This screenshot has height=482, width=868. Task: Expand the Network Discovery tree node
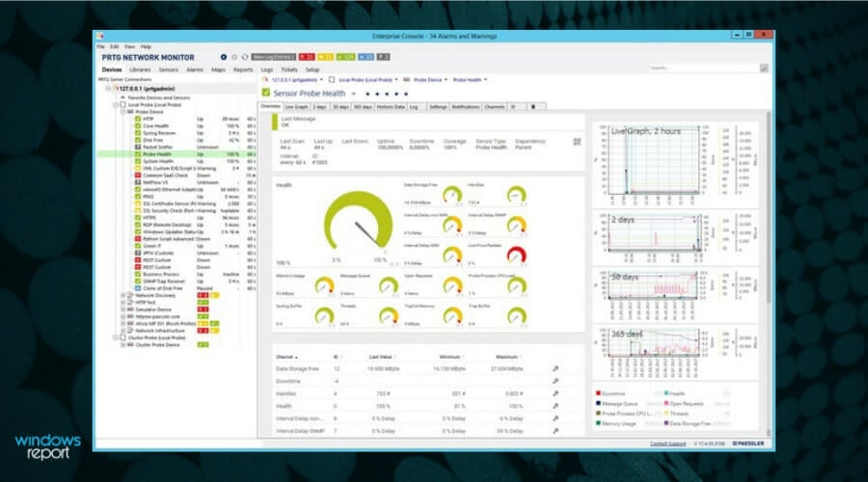tap(122, 296)
